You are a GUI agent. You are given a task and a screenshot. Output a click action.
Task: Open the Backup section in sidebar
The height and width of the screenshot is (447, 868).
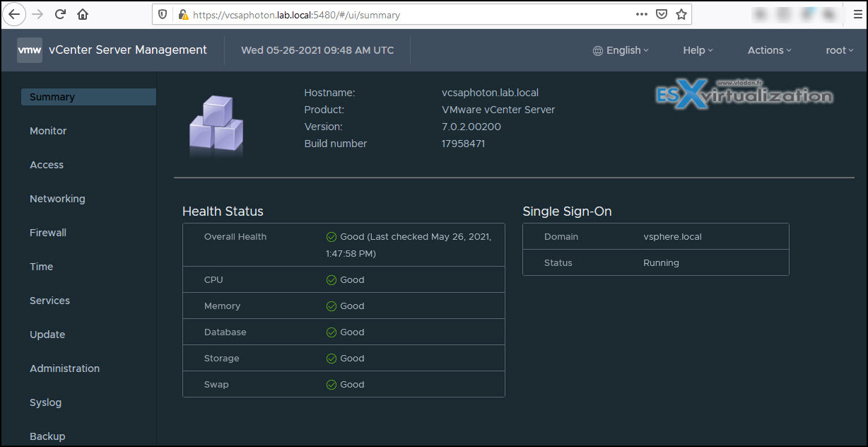pos(47,436)
